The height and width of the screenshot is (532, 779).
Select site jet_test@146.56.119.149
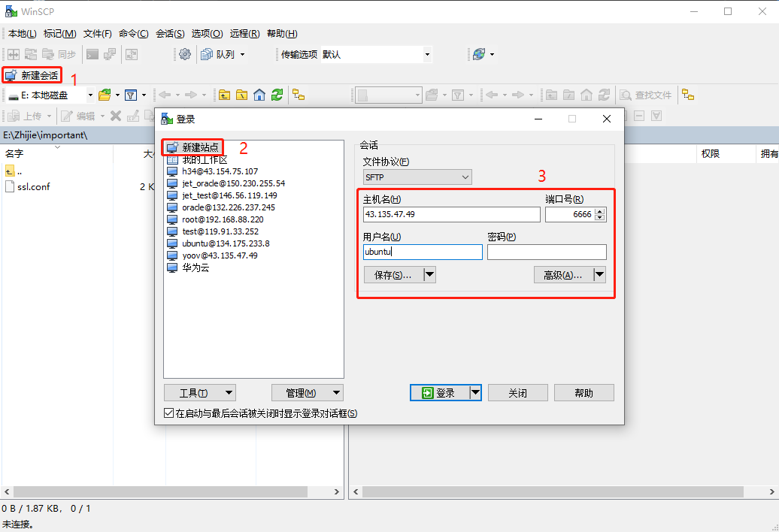point(229,195)
